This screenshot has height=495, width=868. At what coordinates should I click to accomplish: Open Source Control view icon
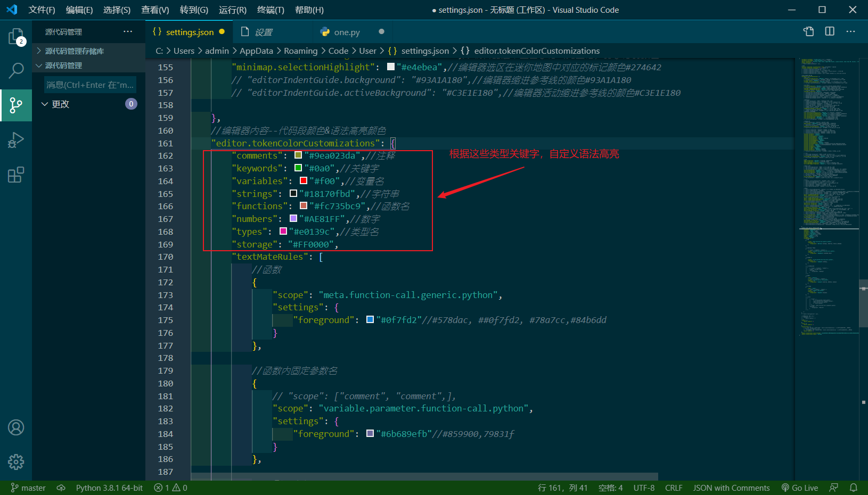[16, 105]
